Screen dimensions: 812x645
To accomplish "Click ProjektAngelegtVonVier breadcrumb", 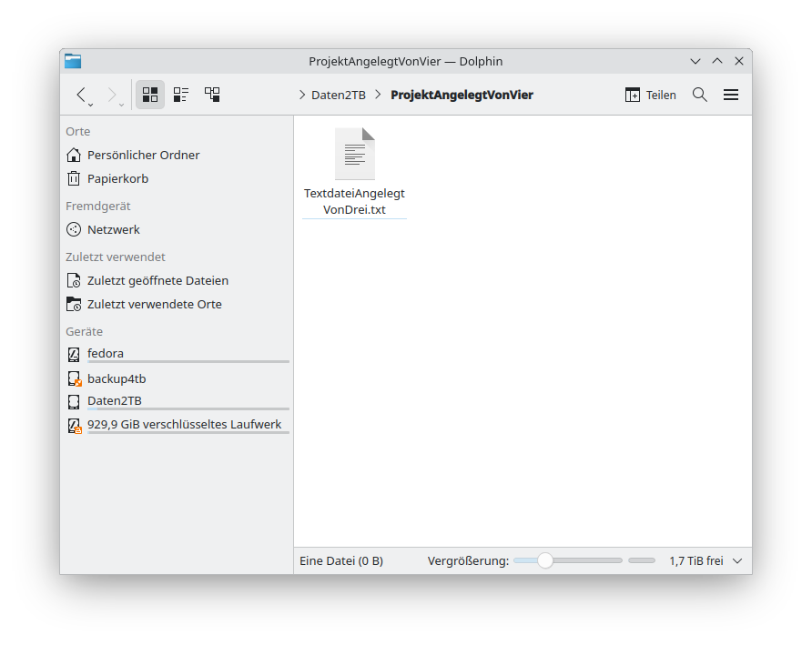I will 462,95.
